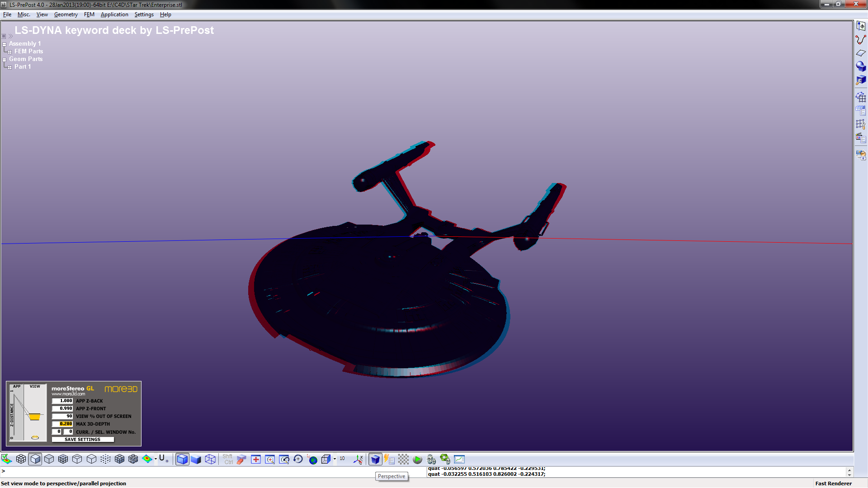Image resolution: width=868 pixels, height=488 pixels.
Task: Click the Shft Ctrl toggle button
Action: (x=228, y=459)
